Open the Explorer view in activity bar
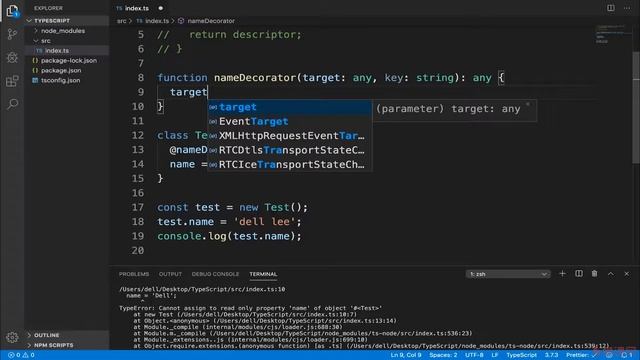640x360 pixels. tap(12, 11)
